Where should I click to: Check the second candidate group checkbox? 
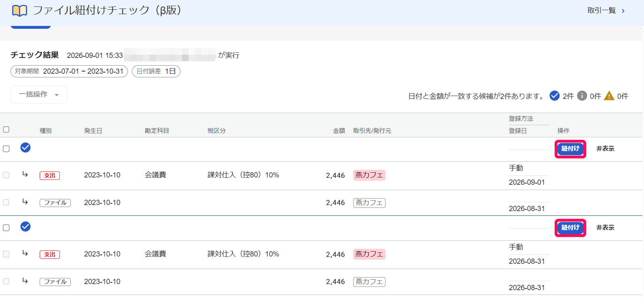6,228
